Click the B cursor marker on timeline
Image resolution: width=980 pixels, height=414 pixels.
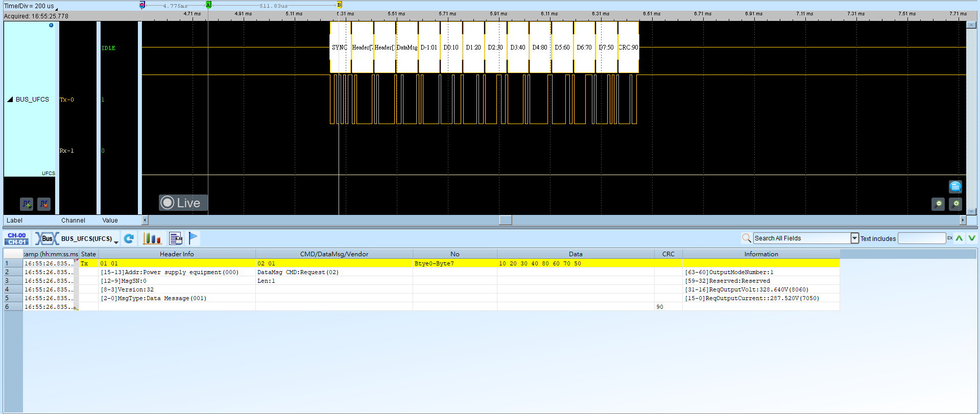coord(339,5)
